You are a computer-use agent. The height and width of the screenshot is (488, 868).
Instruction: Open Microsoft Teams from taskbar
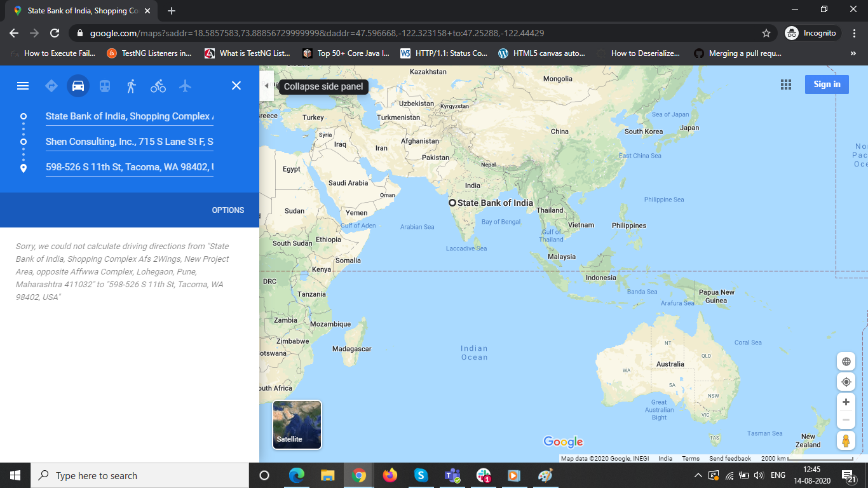coord(452,475)
